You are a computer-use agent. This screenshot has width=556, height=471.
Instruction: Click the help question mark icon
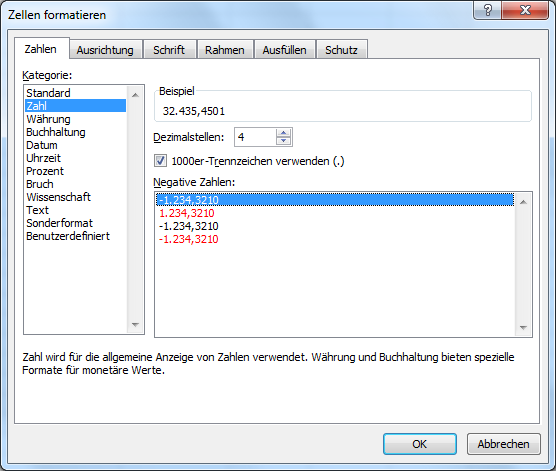[487, 11]
